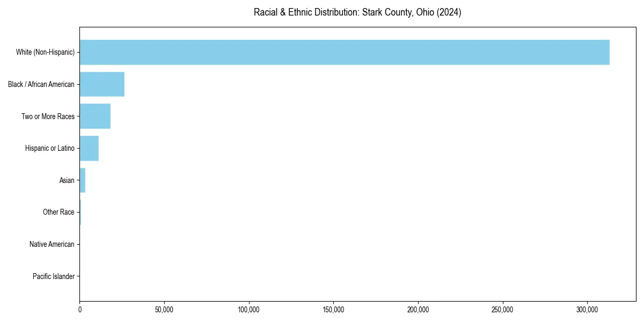This screenshot has height=322, width=644.
Task: Click the Asian bar
Action: click(82, 180)
